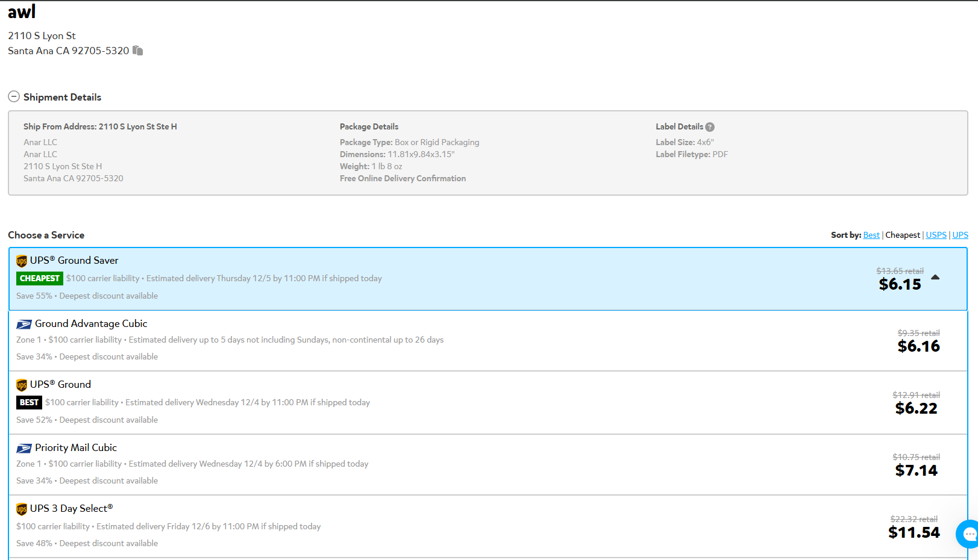Sort services by Best
This screenshot has height=560, width=978.
click(x=871, y=235)
